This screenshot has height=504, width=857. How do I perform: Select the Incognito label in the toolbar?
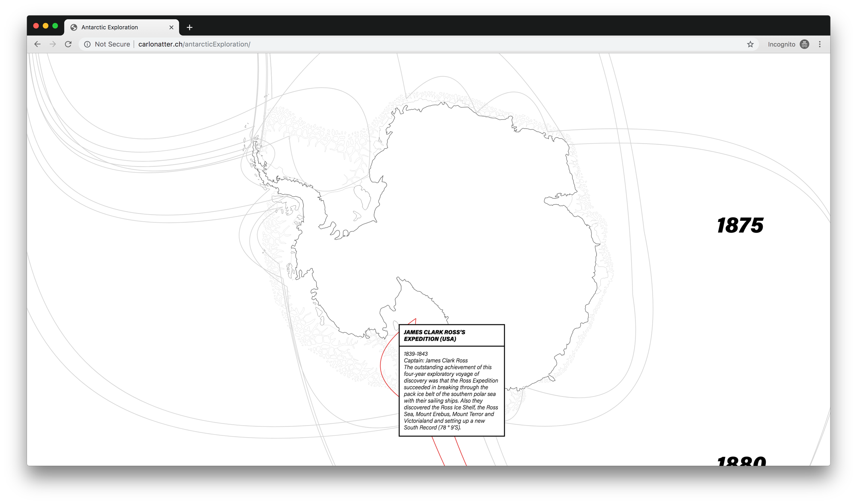(782, 44)
